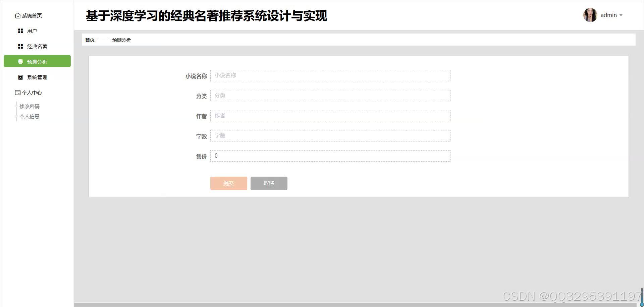Viewport: 644px width, 307px height.
Task: Click the 取消 cancel button
Action: (x=269, y=183)
